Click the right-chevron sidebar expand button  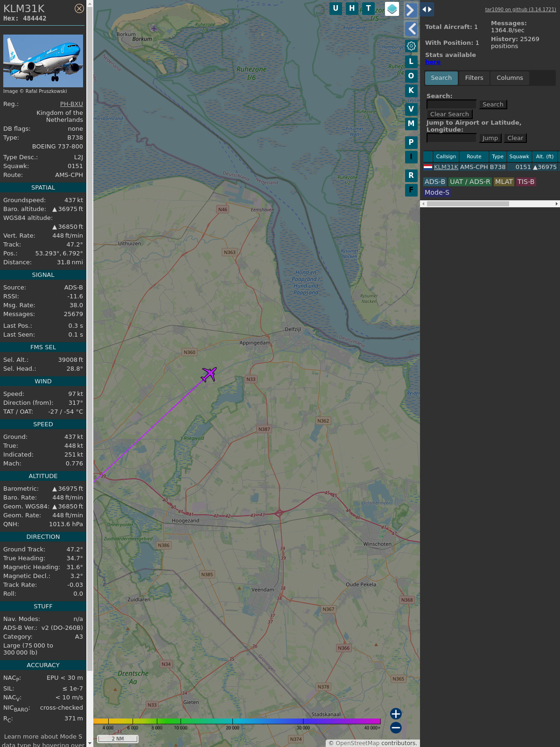411,10
